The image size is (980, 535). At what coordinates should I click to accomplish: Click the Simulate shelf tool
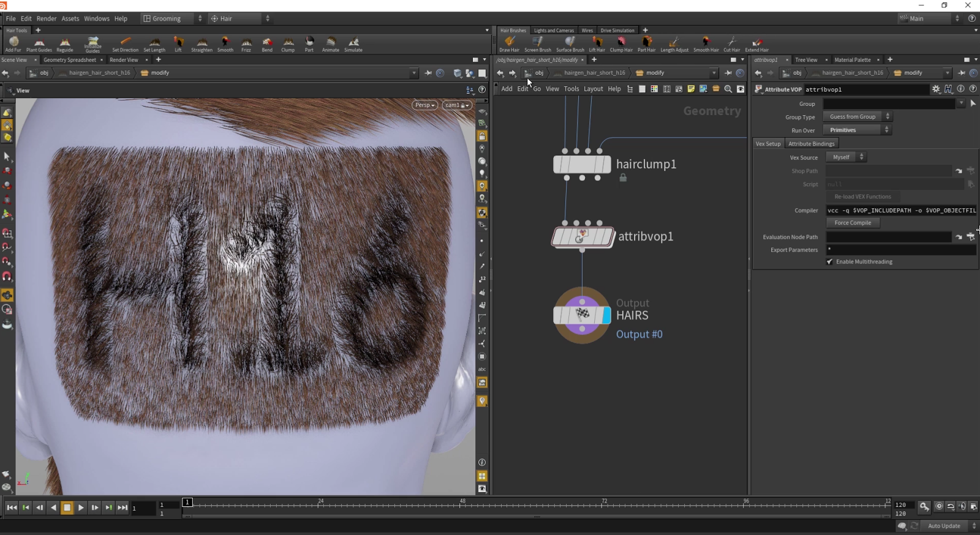pos(353,43)
